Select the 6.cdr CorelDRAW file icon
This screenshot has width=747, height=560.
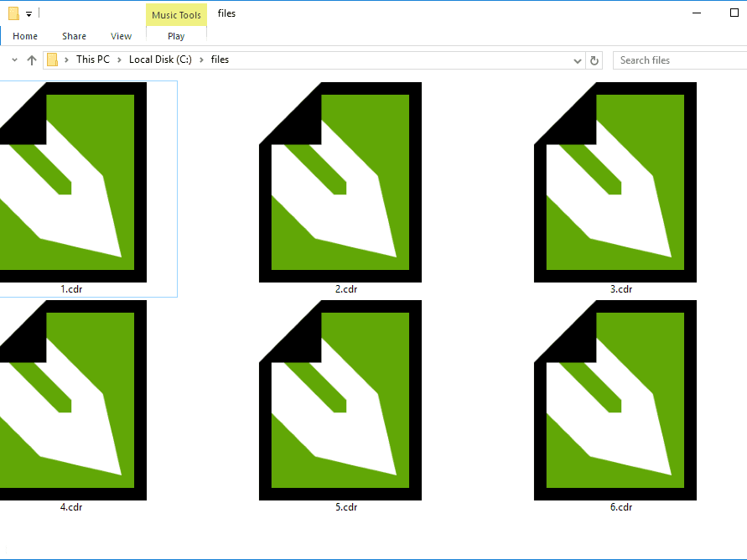615,400
